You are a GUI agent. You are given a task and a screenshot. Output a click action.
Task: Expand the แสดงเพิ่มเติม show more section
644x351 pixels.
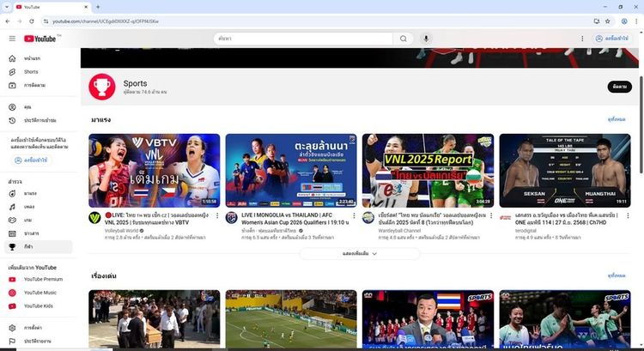click(359, 254)
